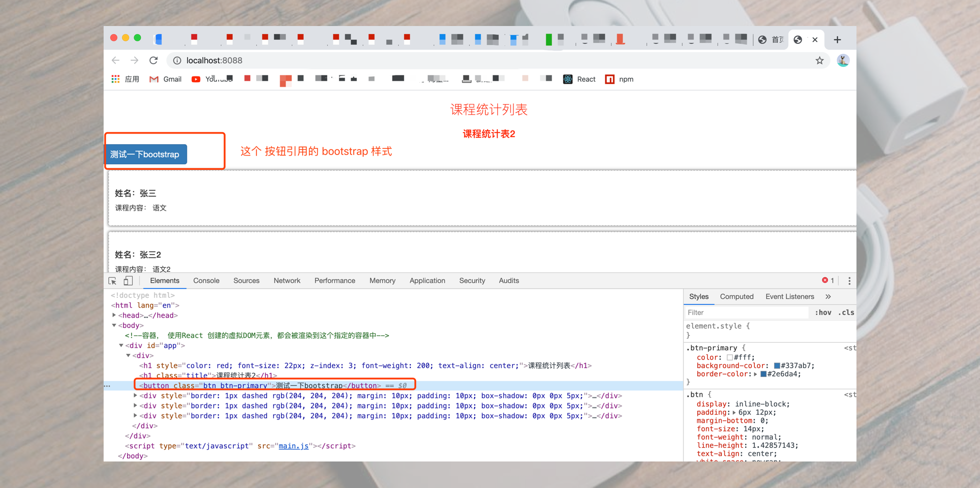This screenshot has height=488, width=980.
Task: Toggle device toolbar mode in DevTools
Action: (x=128, y=280)
